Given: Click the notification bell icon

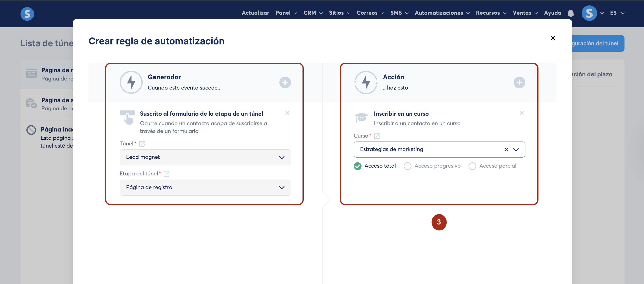Looking at the screenshot, I should pyautogui.click(x=570, y=13).
